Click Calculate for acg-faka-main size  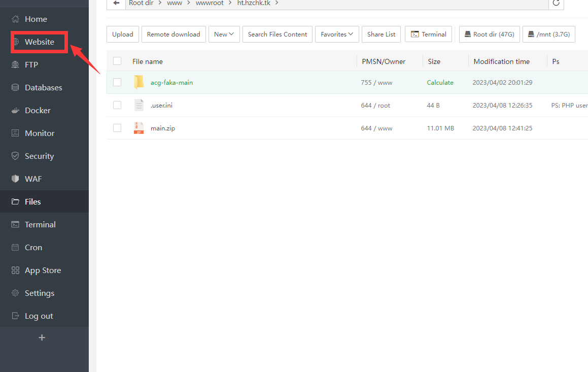pyautogui.click(x=440, y=82)
